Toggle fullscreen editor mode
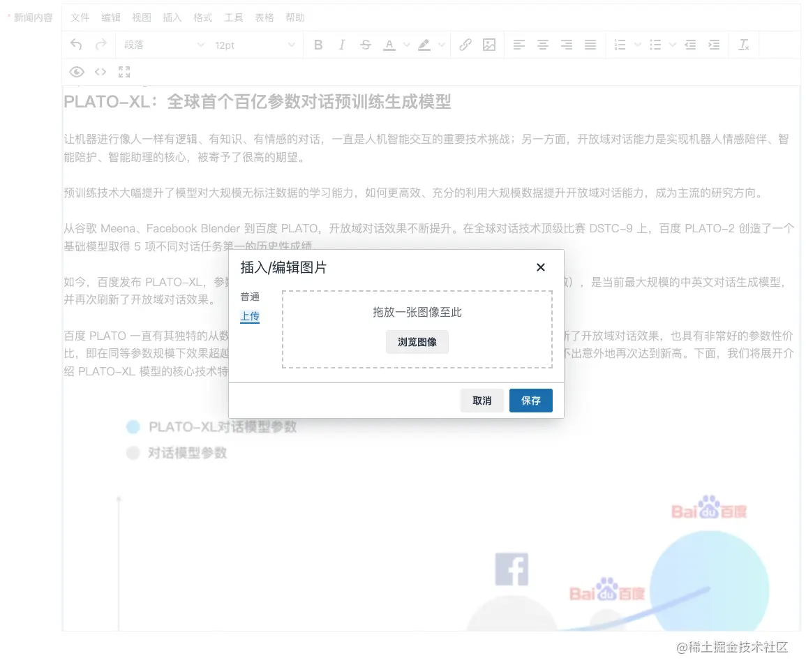This screenshot has width=806, height=672. [124, 72]
